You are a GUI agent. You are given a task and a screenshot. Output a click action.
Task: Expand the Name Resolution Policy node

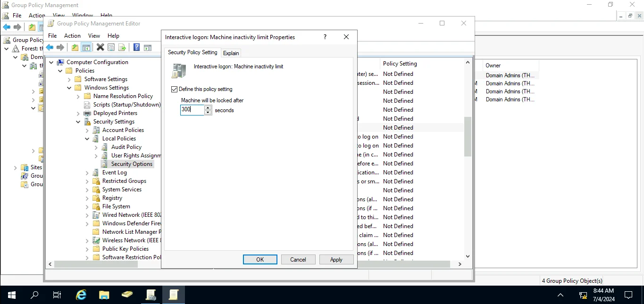pos(78,96)
